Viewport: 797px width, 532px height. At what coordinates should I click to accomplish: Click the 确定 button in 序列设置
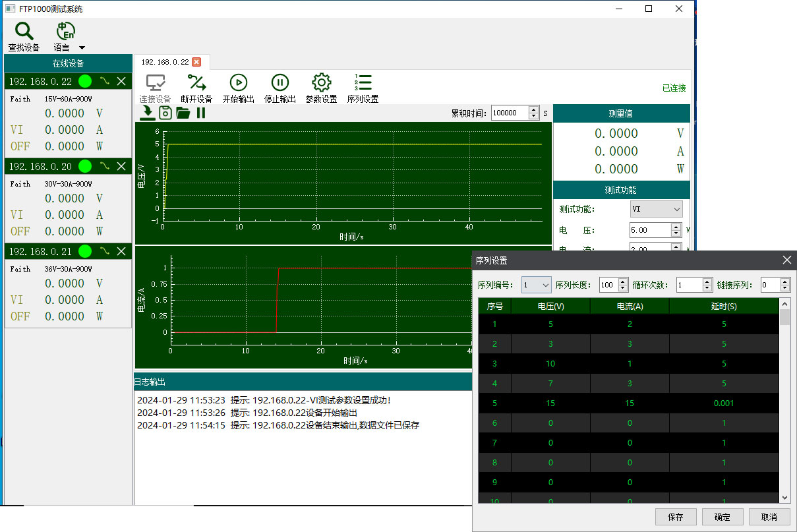point(723,517)
